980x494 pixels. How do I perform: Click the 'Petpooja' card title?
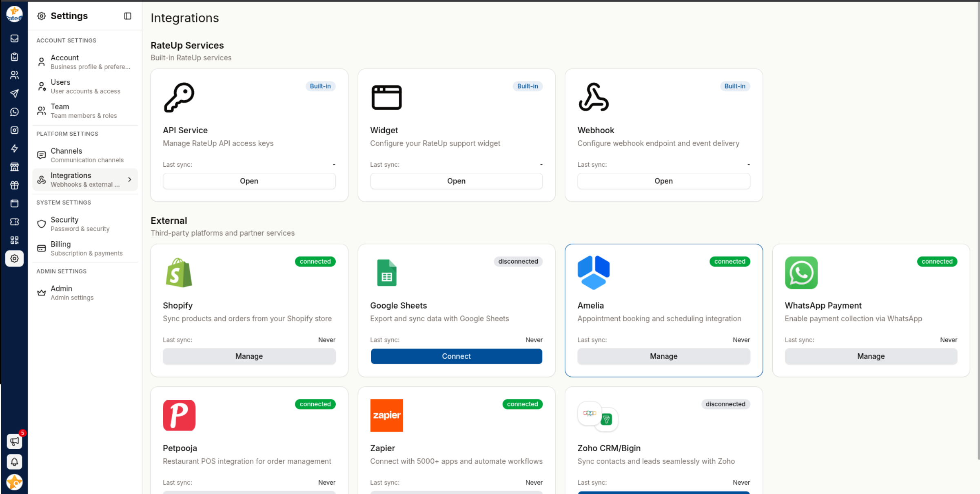pyautogui.click(x=180, y=448)
